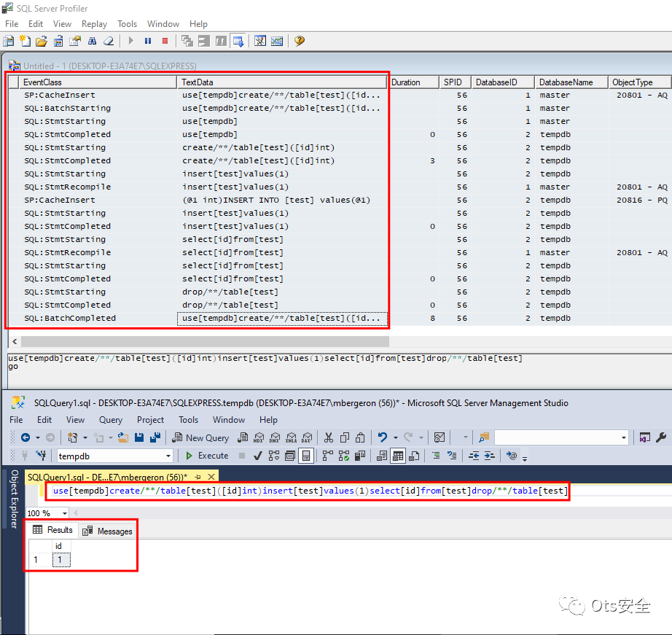
Task: Toggle Results to Grid mode
Action: (x=398, y=456)
